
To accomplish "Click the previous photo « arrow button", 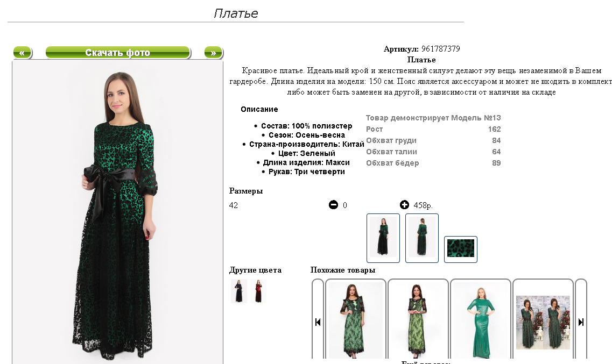I will (22, 53).
